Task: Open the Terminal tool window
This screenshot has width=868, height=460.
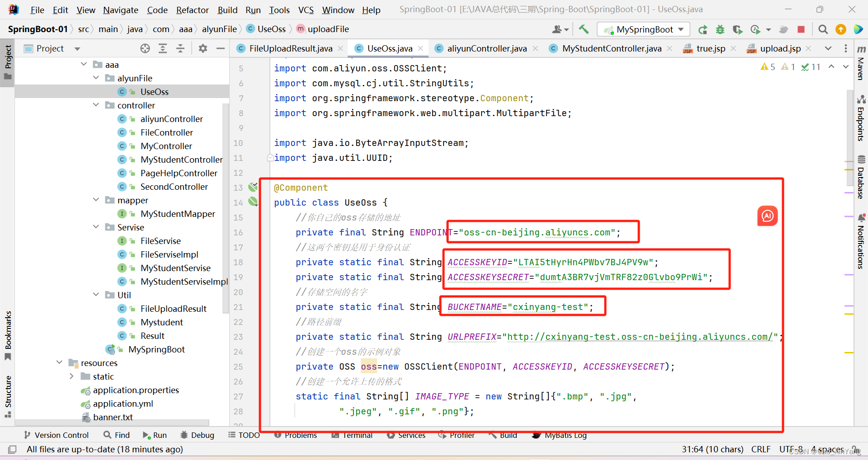Action: click(x=352, y=435)
